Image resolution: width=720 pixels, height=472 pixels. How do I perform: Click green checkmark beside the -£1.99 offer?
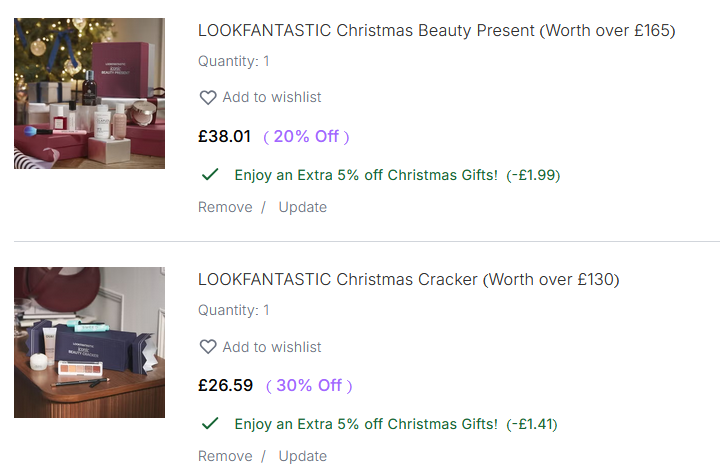(x=210, y=175)
